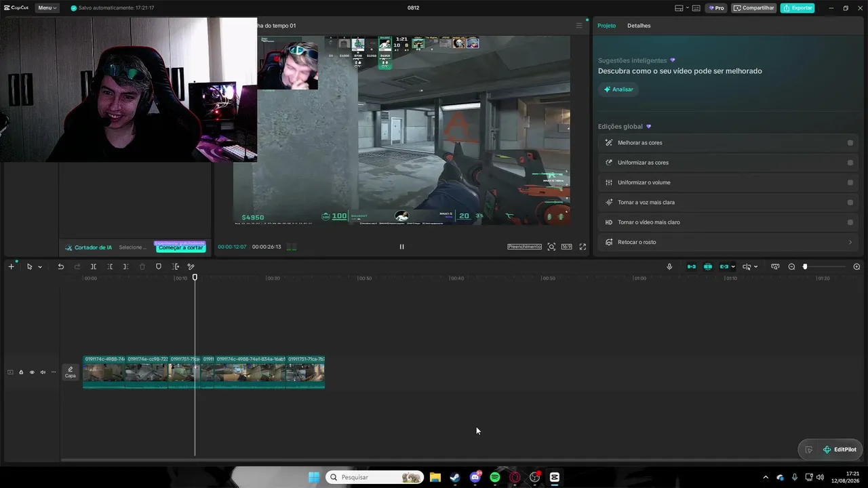
Task: Open the EditPilot assistant
Action: click(840, 449)
